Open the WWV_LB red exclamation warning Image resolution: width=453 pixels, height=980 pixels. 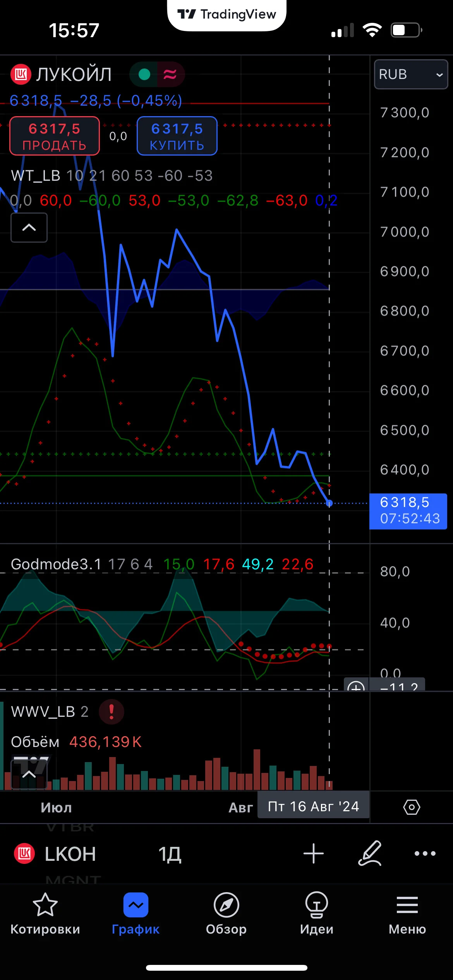[x=112, y=711]
